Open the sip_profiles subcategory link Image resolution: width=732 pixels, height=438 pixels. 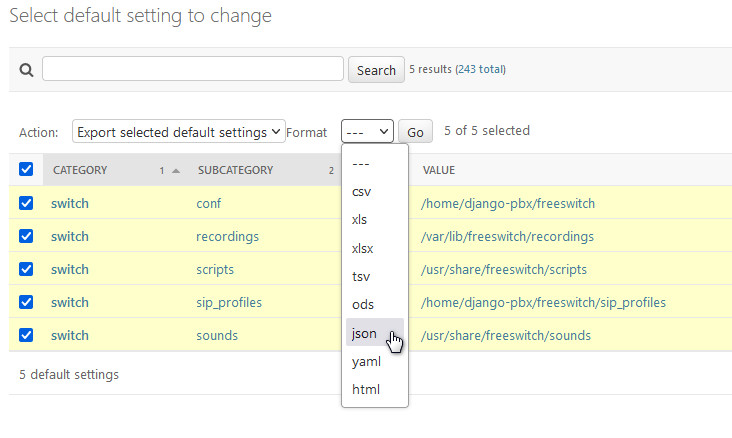227,302
